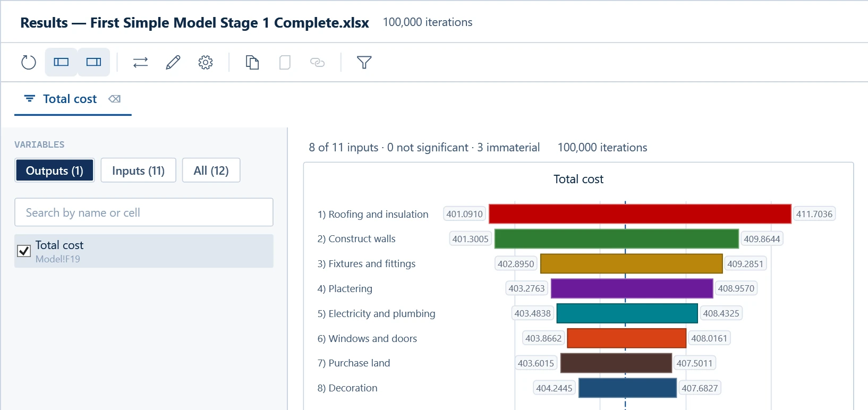Select the purple Plactering bar
868x410 pixels.
tap(632, 288)
